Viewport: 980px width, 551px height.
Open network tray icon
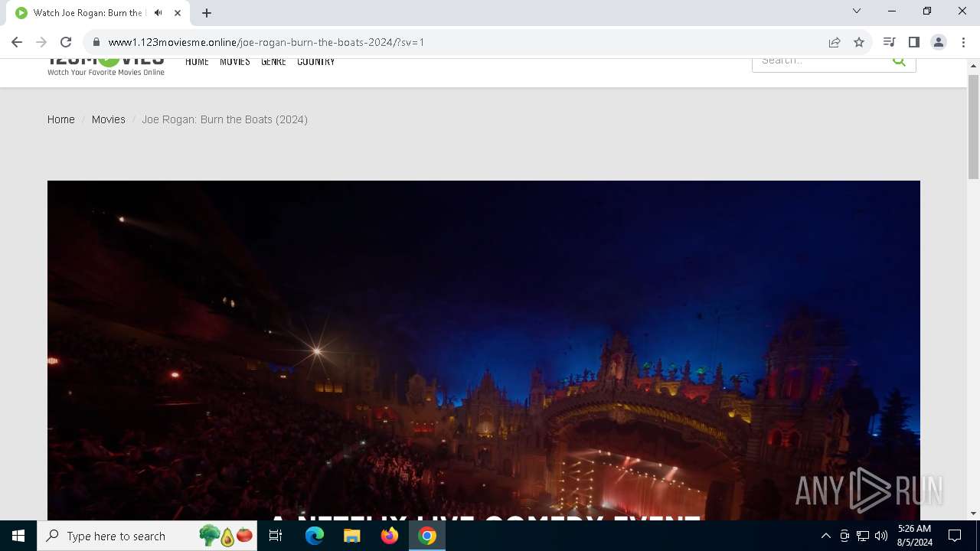(863, 536)
